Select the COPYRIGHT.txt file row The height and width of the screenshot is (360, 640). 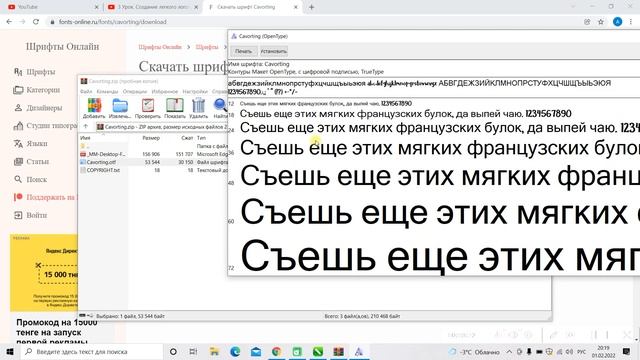coord(153,170)
